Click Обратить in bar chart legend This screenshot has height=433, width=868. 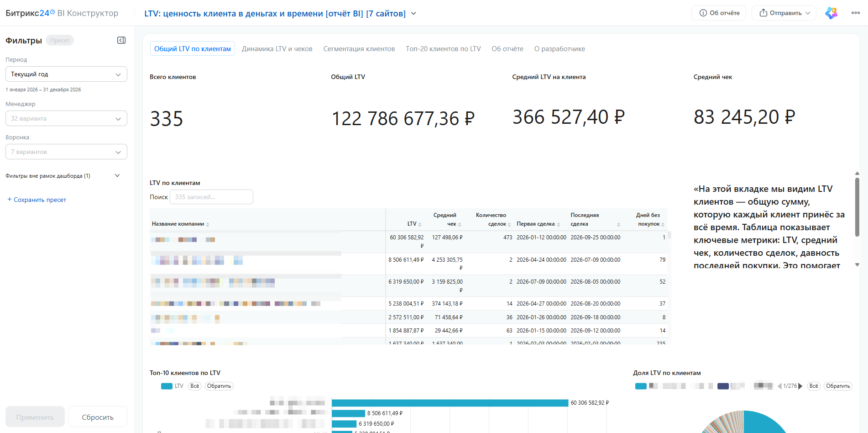[219, 386]
